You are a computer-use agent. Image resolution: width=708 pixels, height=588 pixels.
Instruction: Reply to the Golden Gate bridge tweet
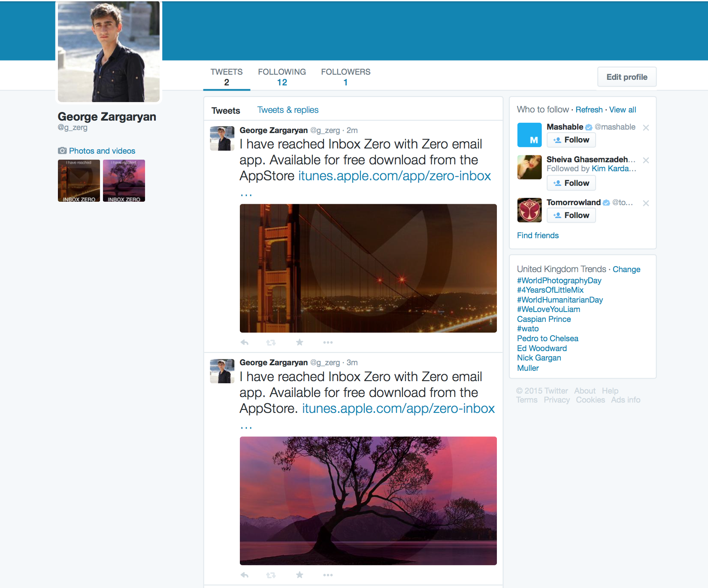click(x=245, y=342)
